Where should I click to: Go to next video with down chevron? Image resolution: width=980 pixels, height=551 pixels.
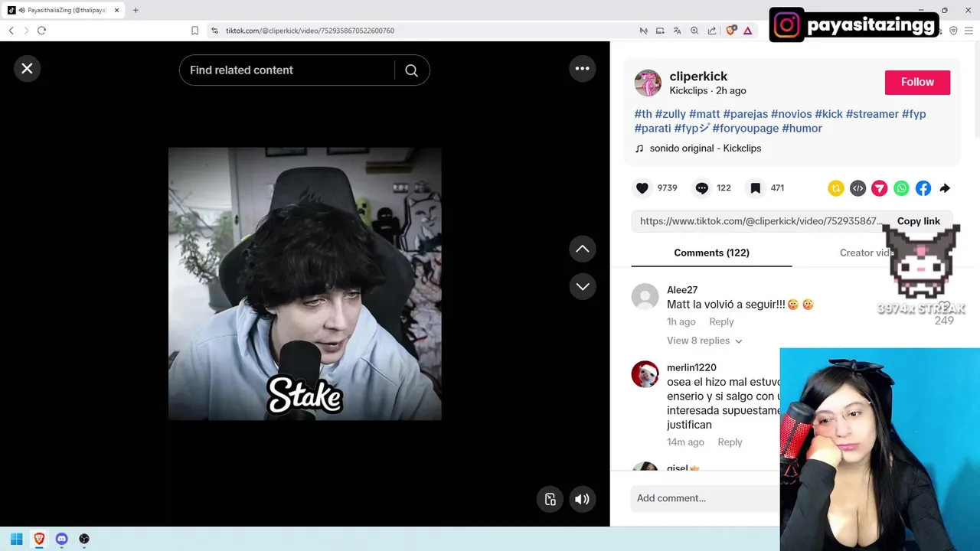[x=583, y=286]
